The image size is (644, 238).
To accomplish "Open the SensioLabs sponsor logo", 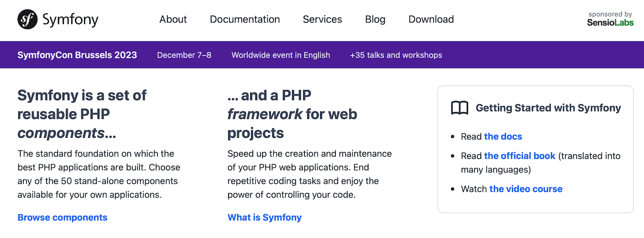I will click(x=610, y=23).
